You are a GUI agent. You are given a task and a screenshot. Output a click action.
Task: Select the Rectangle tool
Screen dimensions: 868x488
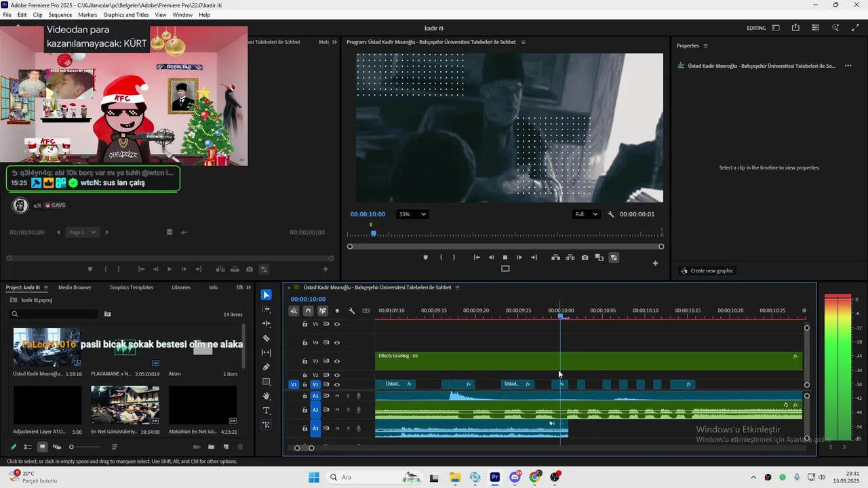click(267, 382)
